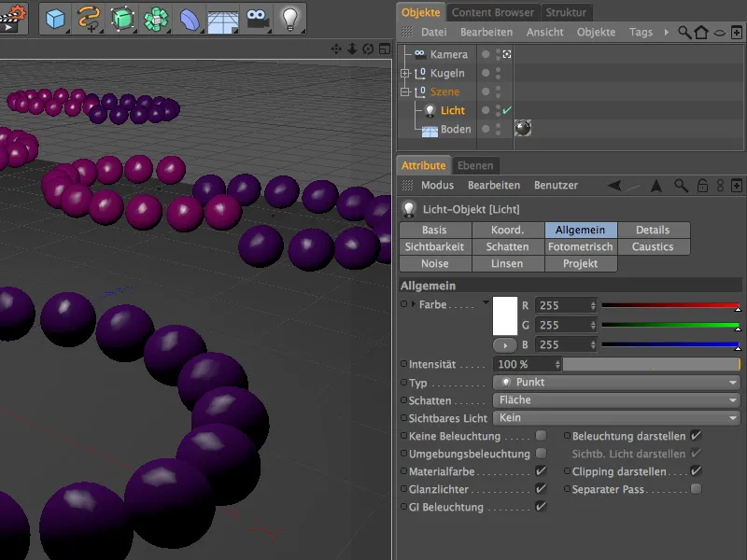Enable the Keine Beleuchtung checkbox

(541, 436)
